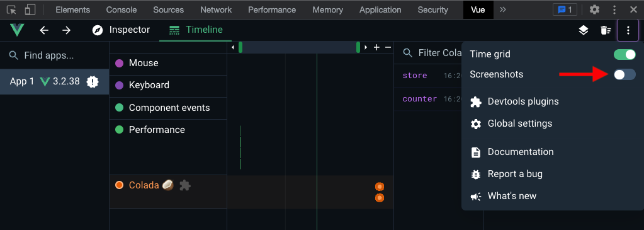Open DevTools customize three-dot menu
The height and width of the screenshot is (230, 644).
(x=614, y=9)
